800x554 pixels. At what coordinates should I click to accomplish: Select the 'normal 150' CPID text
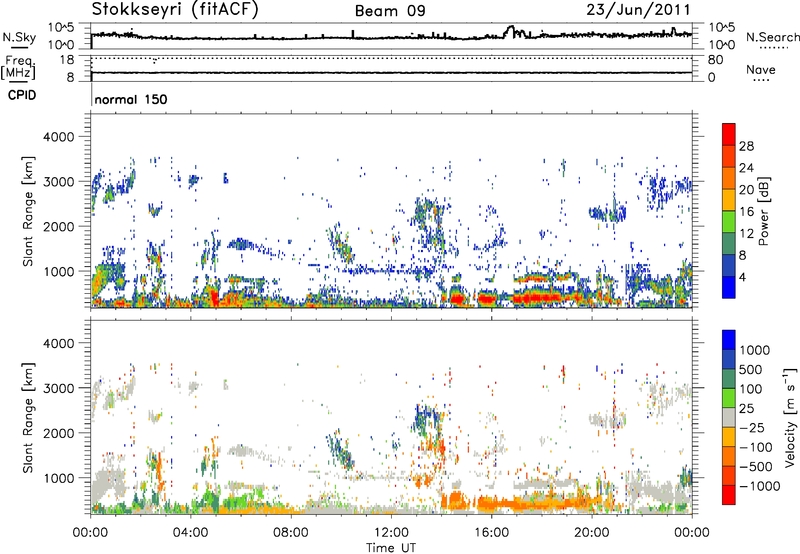click(131, 99)
